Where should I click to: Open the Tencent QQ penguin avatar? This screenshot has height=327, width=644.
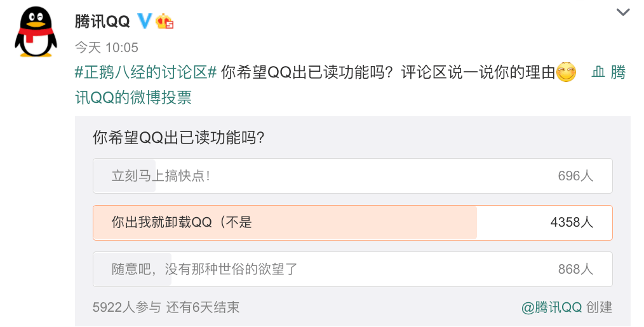(x=36, y=32)
